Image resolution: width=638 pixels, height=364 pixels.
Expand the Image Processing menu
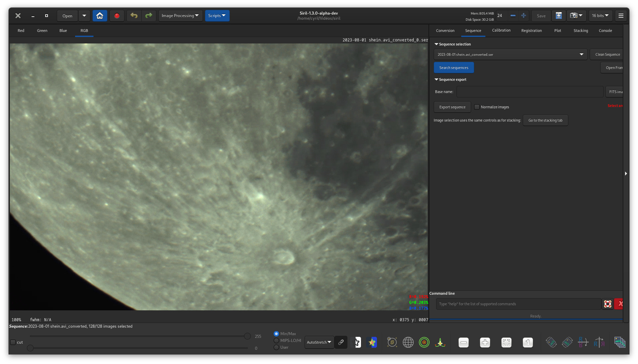click(x=180, y=16)
